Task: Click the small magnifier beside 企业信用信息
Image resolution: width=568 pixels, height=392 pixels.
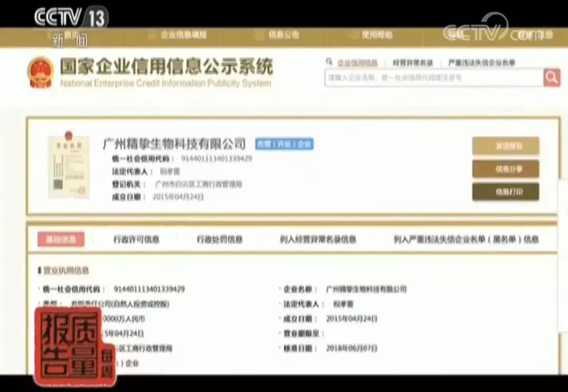Action: click(329, 62)
